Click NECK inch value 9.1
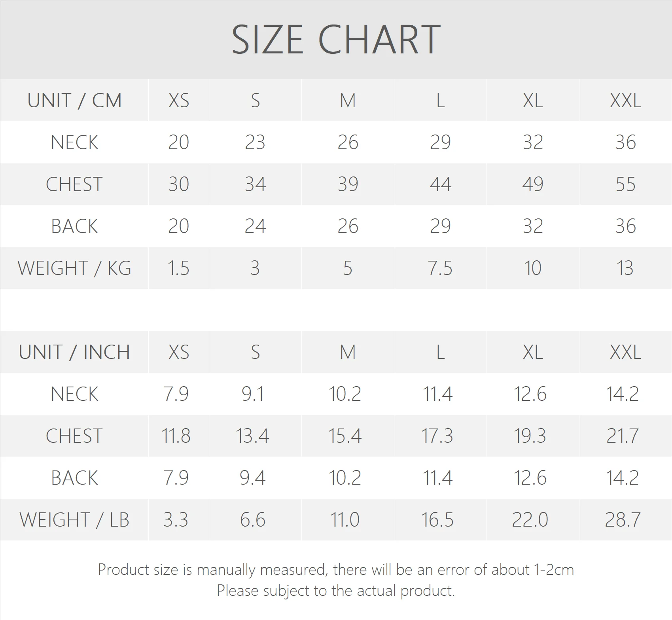672x620 pixels. (253, 394)
